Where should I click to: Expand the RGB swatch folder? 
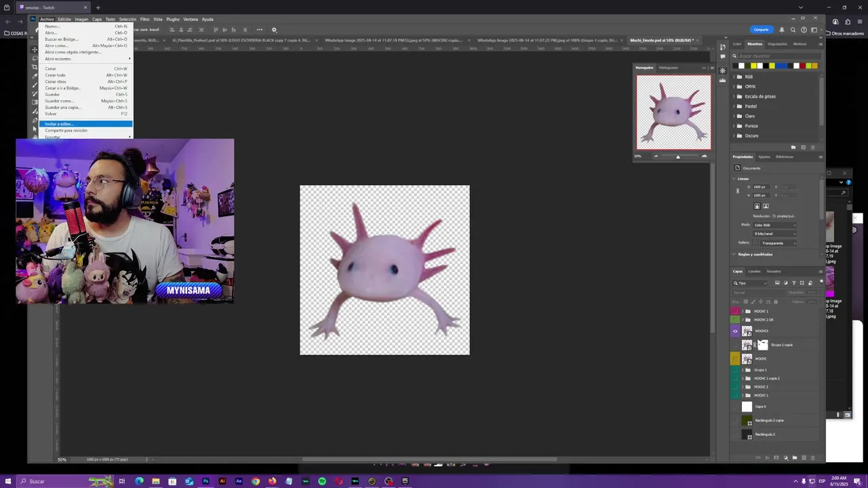[734, 77]
